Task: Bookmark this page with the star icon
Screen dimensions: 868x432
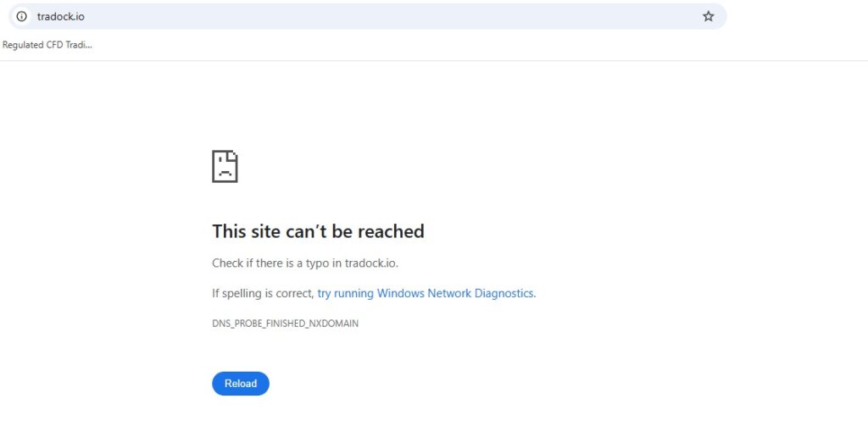Action: click(x=708, y=16)
